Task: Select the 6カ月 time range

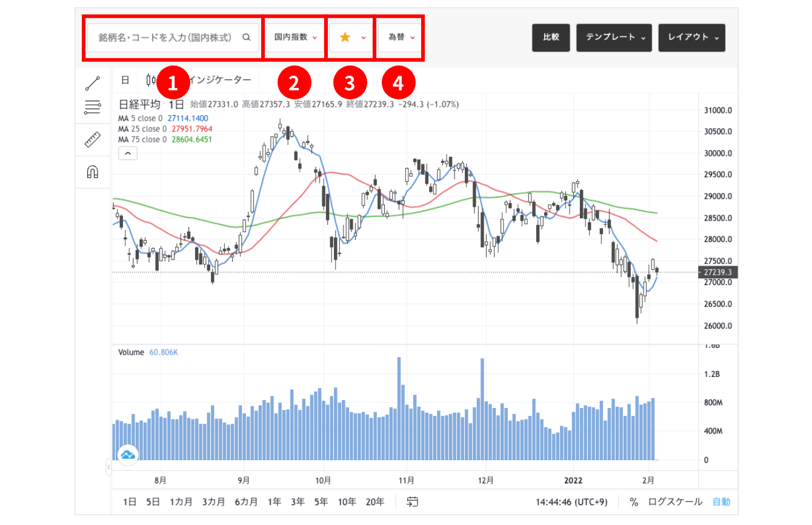Action: [x=246, y=502]
